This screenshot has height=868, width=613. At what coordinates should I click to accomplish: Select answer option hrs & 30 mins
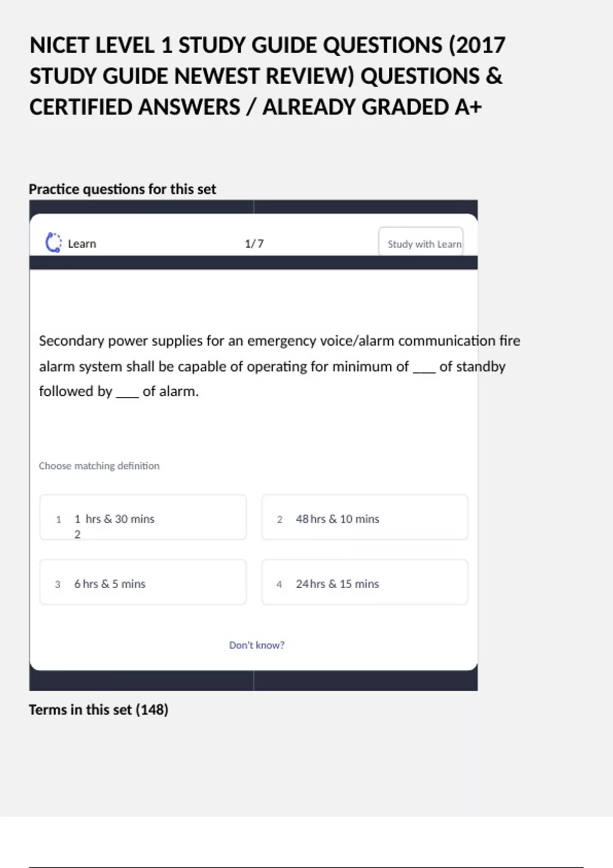click(x=143, y=518)
